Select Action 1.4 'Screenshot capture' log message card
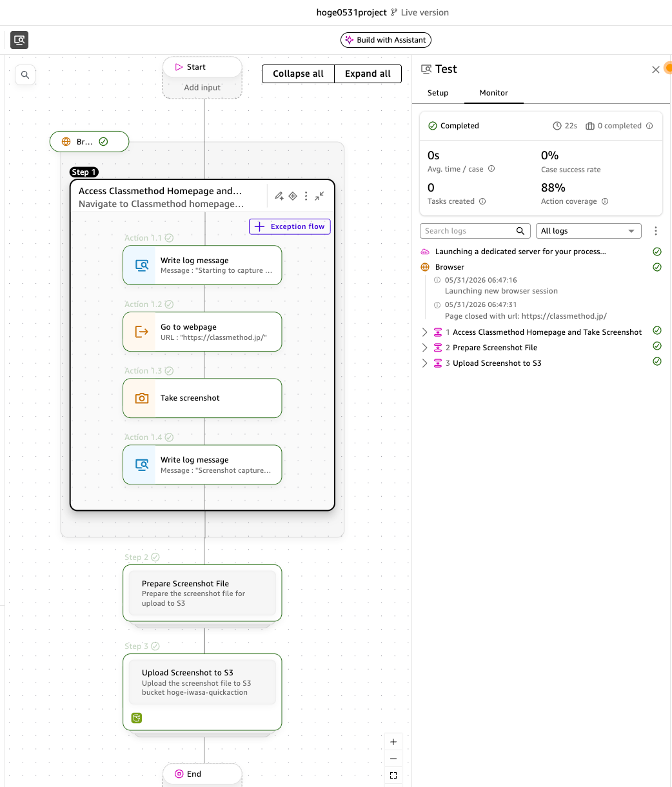 pyautogui.click(x=203, y=464)
